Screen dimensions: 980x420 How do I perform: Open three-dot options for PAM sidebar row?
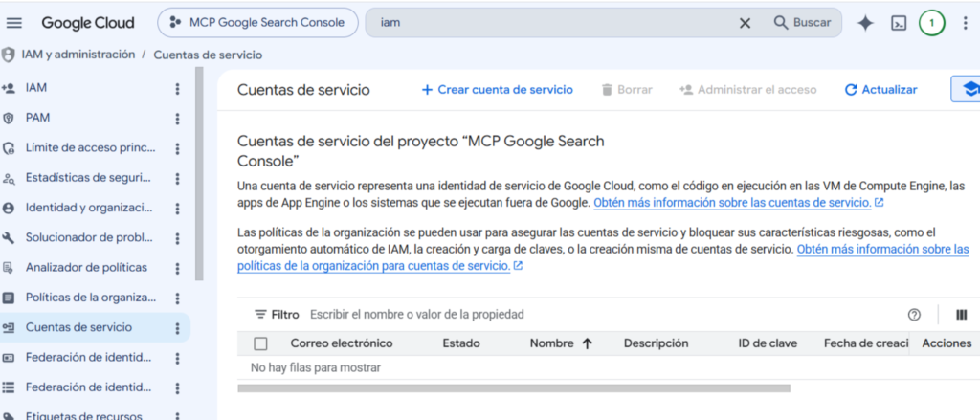click(x=177, y=119)
